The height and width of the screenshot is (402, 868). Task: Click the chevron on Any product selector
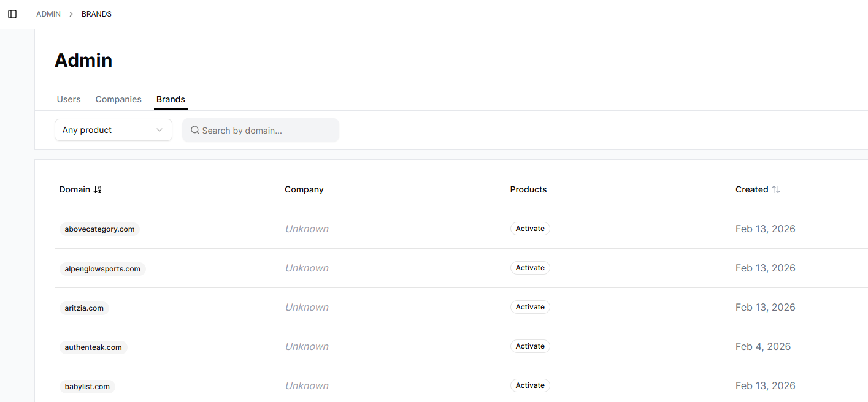click(x=161, y=130)
